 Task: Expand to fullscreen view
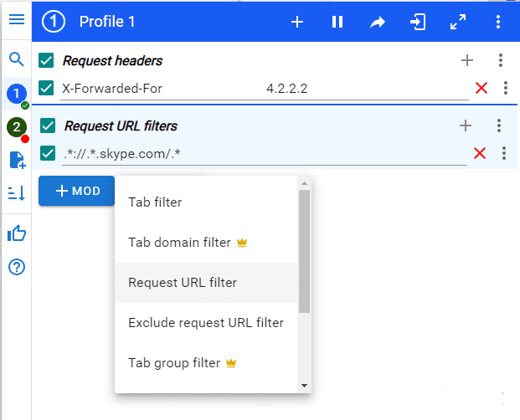(458, 23)
